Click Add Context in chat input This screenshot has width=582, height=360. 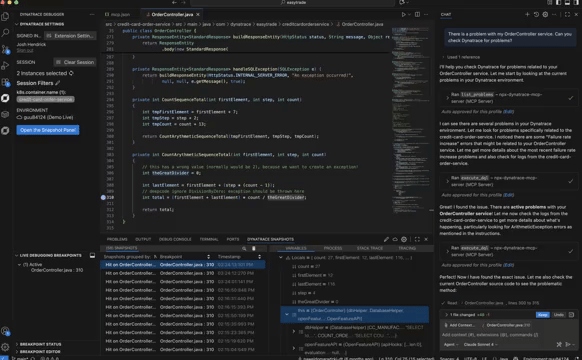tap(460, 325)
